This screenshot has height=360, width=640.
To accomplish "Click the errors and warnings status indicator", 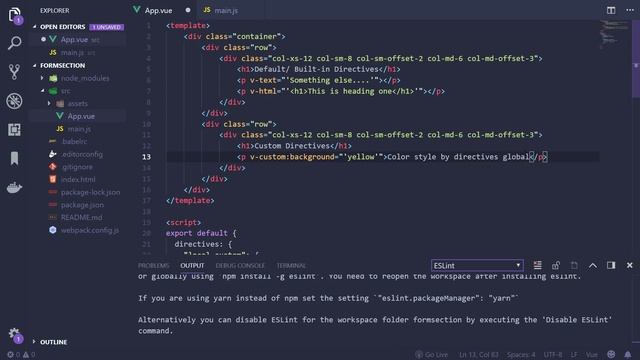I will [x=21, y=355].
